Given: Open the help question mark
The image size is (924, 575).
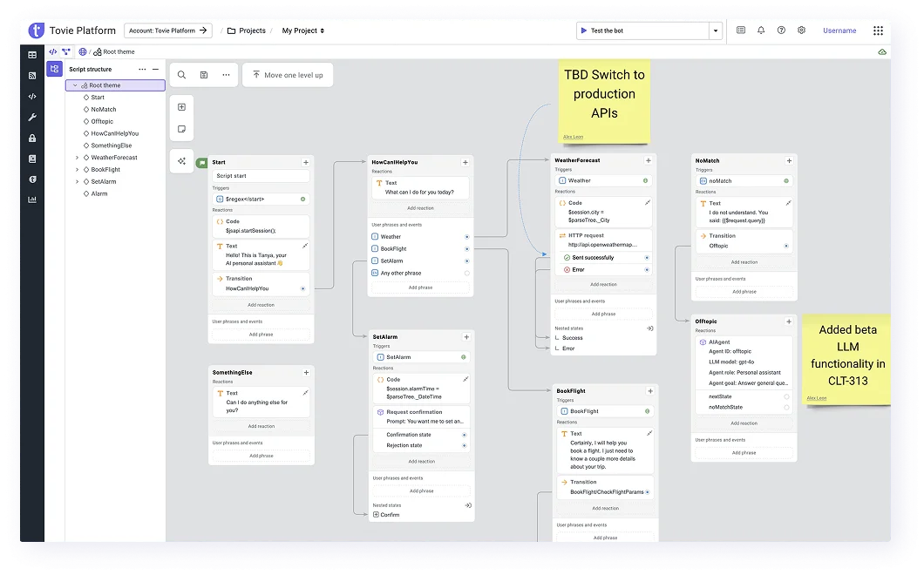Looking at the screenshot, I should click(x=781, y=30).
